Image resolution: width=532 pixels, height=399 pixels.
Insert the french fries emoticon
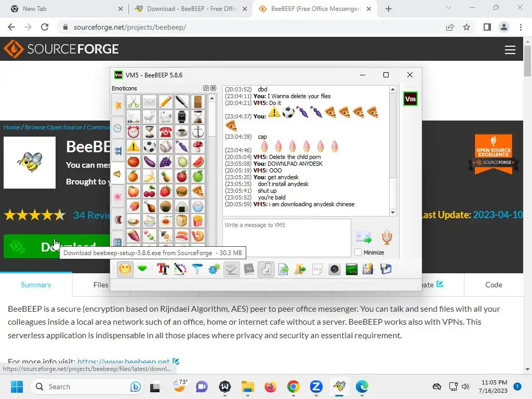tap(198, 221)
